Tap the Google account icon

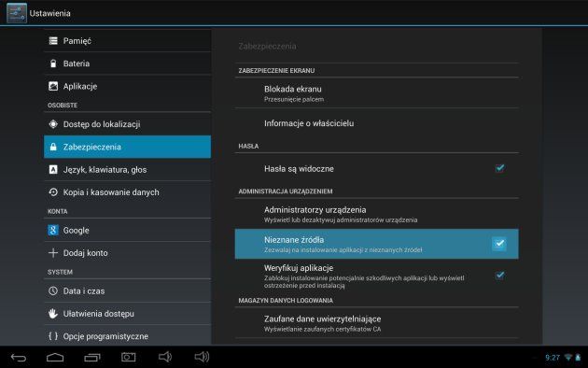pos(53,230)
